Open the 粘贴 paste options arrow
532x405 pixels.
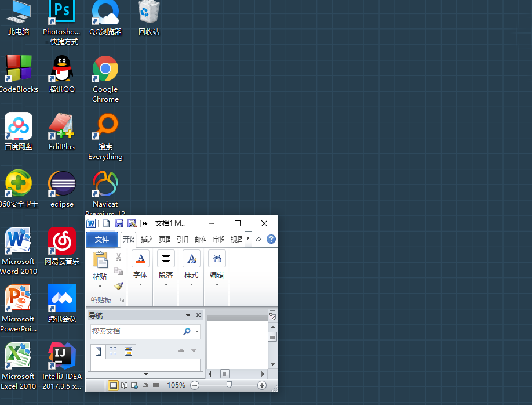100,287
